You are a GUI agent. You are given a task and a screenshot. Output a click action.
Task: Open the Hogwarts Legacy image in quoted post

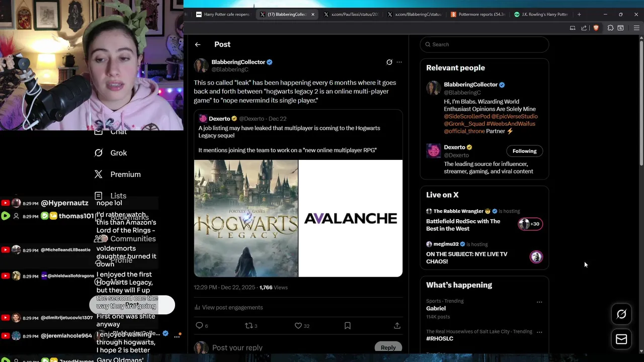(x=246, y=218)
